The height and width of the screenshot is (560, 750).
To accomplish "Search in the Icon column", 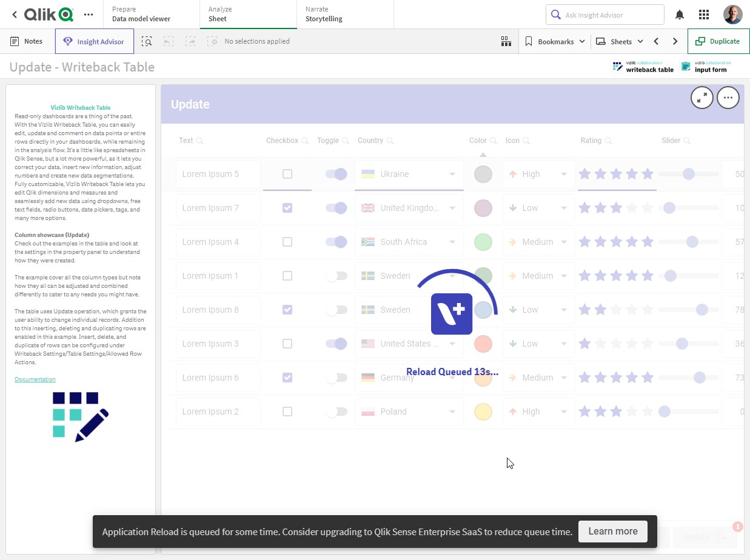I will point(526,141).
